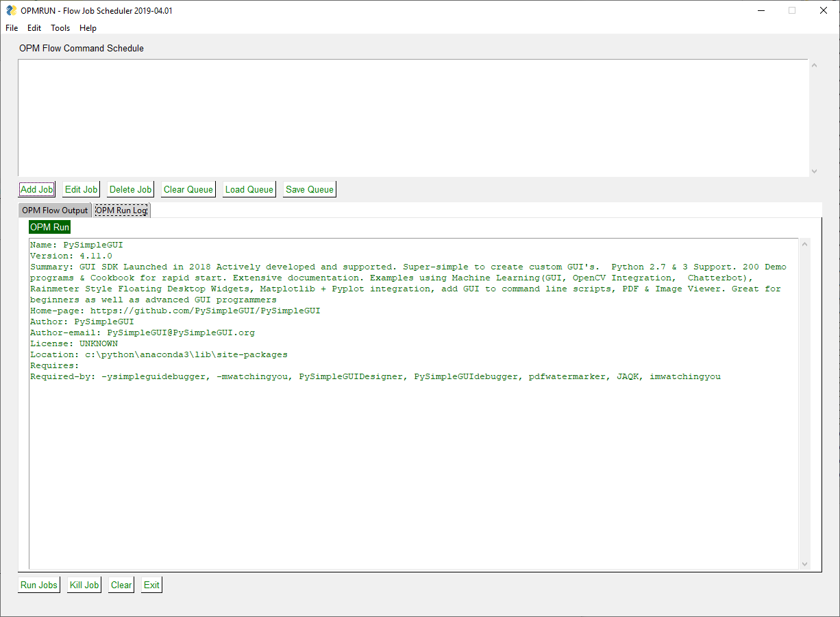Click Clear Queue to empty the schedule

(188, 189)
